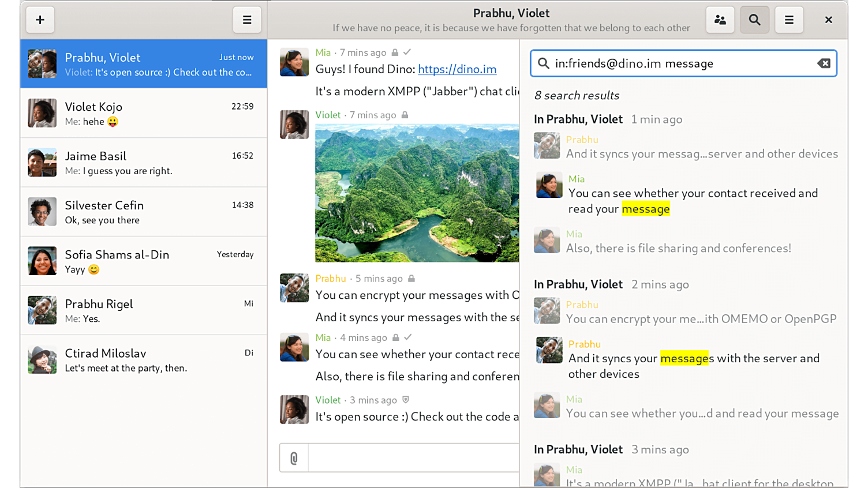Show the group members list icon
Screen dimensions: 868x488
pyautogui.click(x=720, y=20)
